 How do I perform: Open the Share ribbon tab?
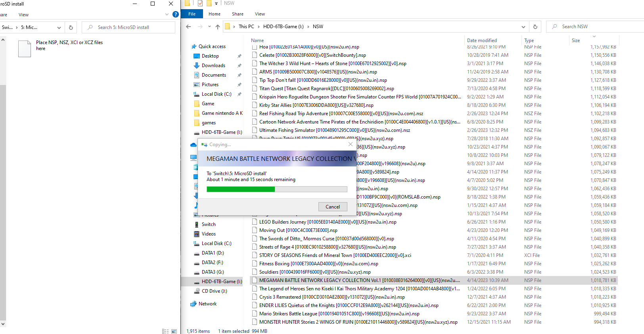[x=238, y=14]
